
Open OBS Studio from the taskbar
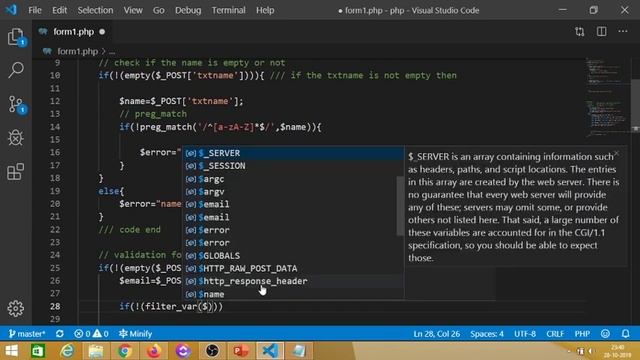212,351
